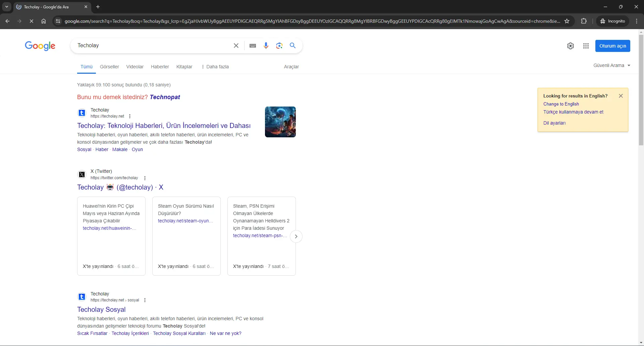Screen dimensions: 644x346
Task: Open options for twitter.com/techolay result
Action: click(145, 178)
